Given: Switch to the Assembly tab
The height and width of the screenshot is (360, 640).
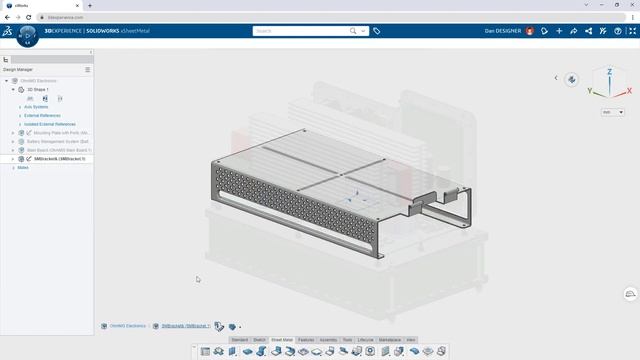Looking at the screenshot, I should coord(328,340).
